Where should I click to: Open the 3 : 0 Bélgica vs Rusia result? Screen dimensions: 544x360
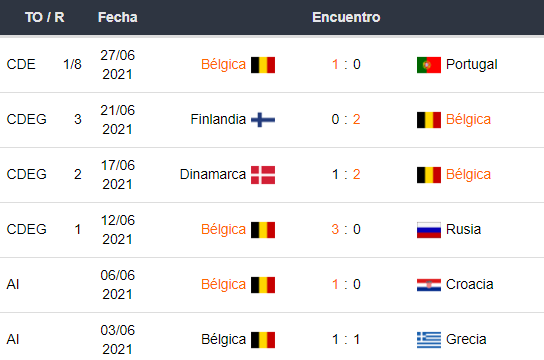[x=346, y=229]
